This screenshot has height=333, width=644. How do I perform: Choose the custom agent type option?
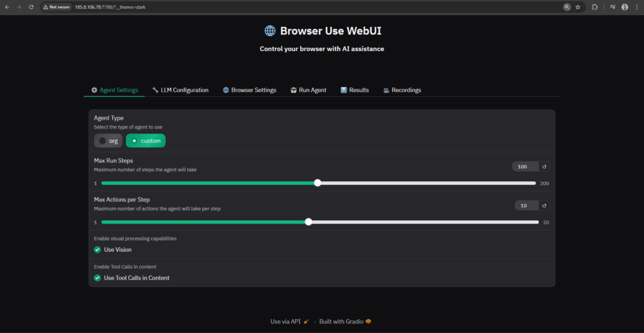(x=145, y=141)
